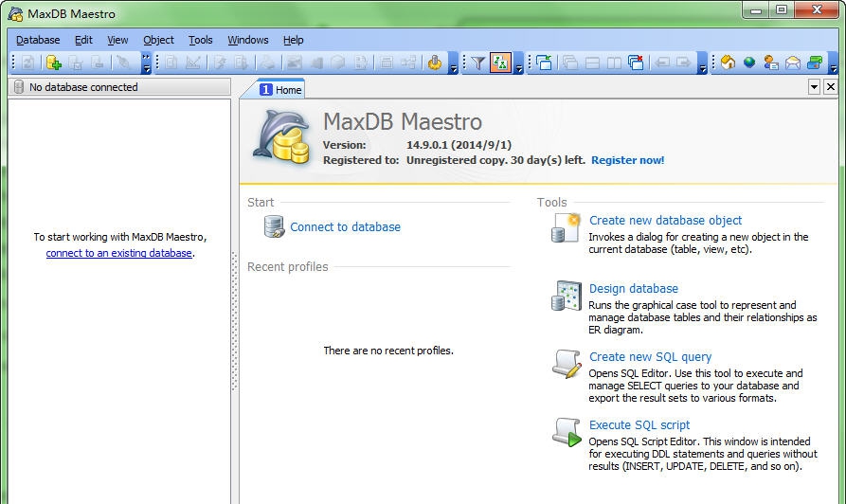
Task: Click the database cylinder icon beside Connect to database
Action: (x=274, y=226)
